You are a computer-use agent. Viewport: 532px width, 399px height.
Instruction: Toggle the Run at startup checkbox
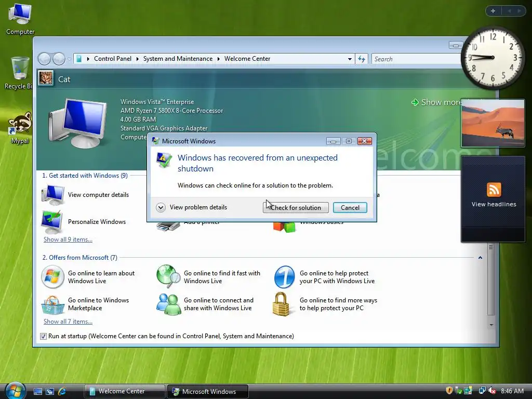(43, 336)
